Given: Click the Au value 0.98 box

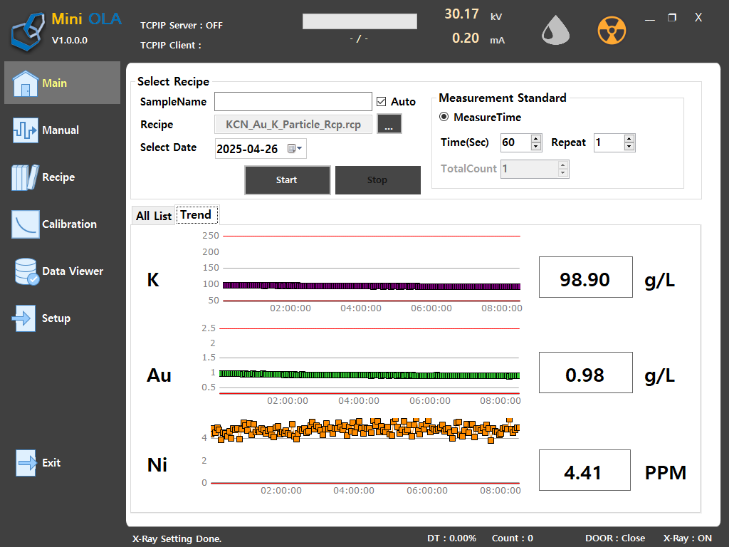Looking at the screenshot, I should [585, 372].
